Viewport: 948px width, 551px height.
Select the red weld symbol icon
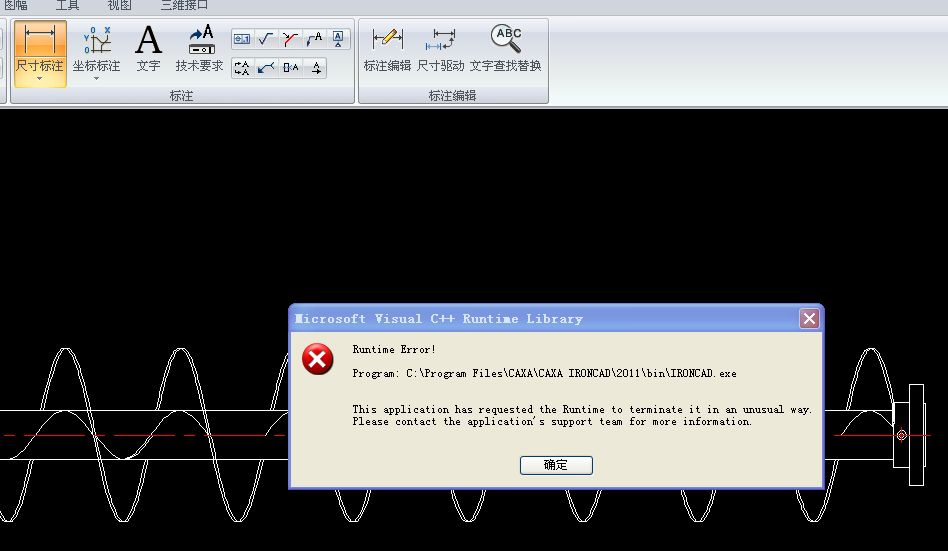[x=290, y=39]
